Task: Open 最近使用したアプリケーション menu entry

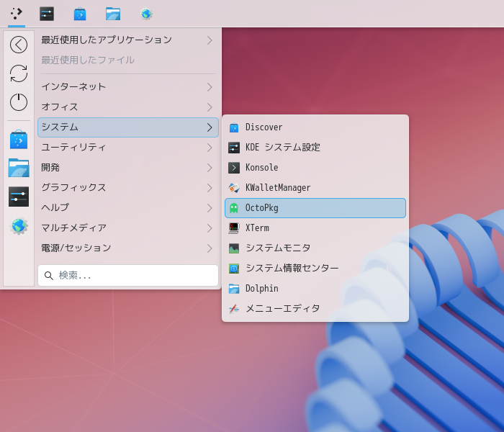Action: (128, 40)
